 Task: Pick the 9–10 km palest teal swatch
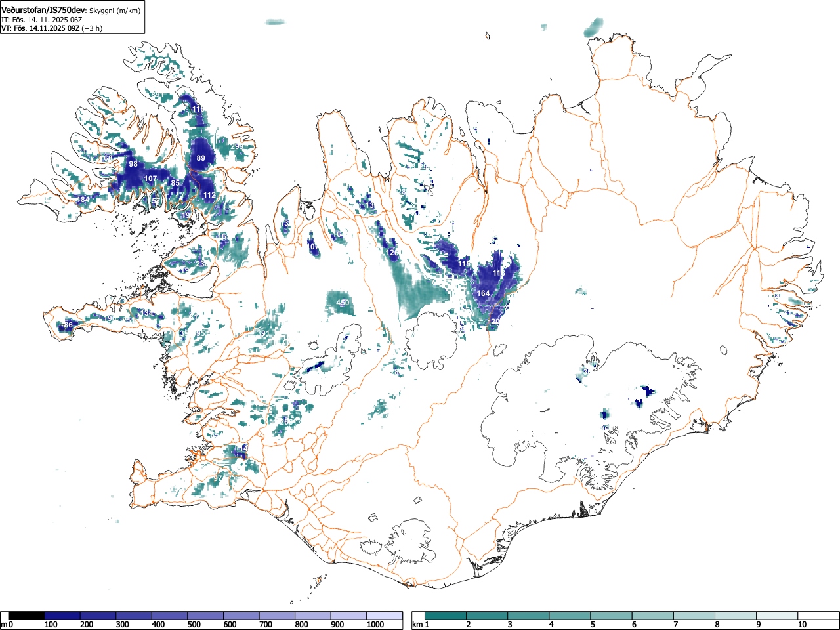(x=776, y=616)
